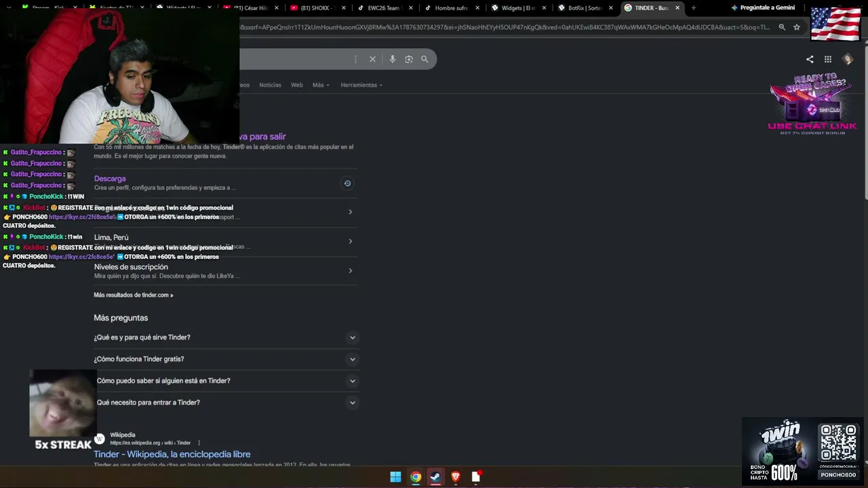
Task: Open the three-dot options of the Wikipedia result
Action: tap(199, 443)
